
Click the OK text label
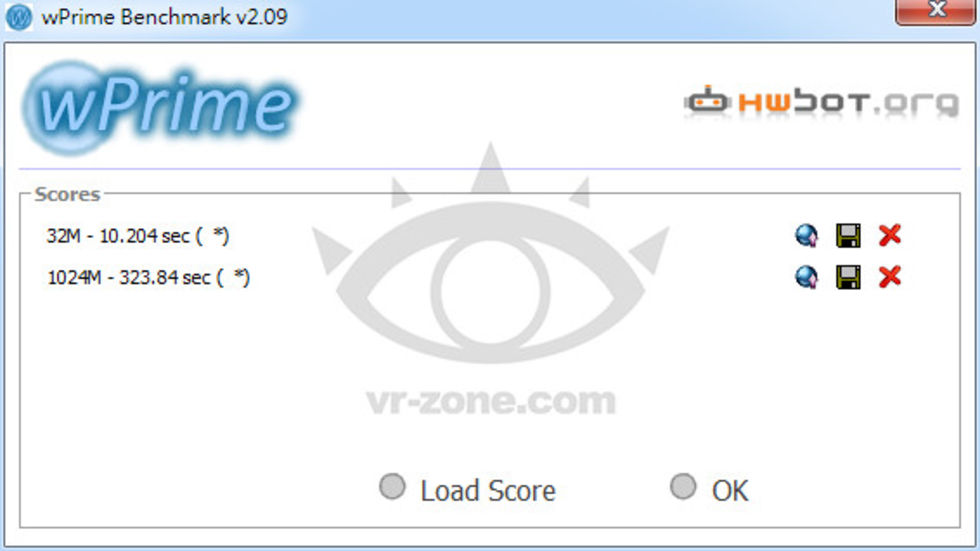click(730, 491)
